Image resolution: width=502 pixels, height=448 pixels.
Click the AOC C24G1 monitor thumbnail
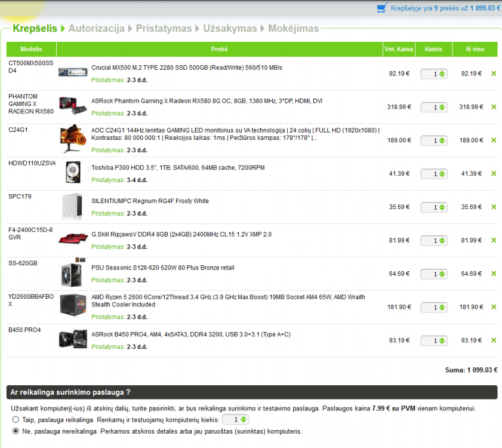pos(73,139)
